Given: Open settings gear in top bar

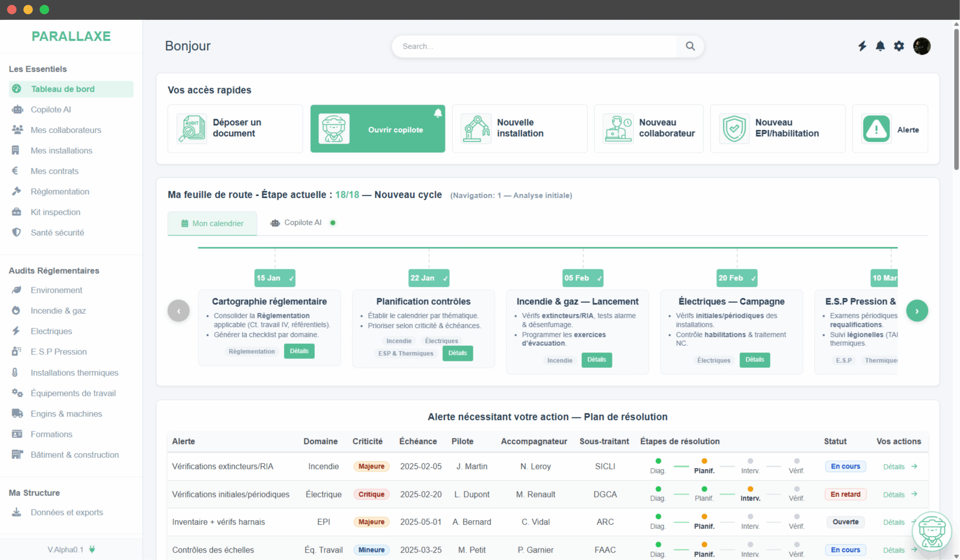Looking at the screenshot, I should click(x=898, y=46).
